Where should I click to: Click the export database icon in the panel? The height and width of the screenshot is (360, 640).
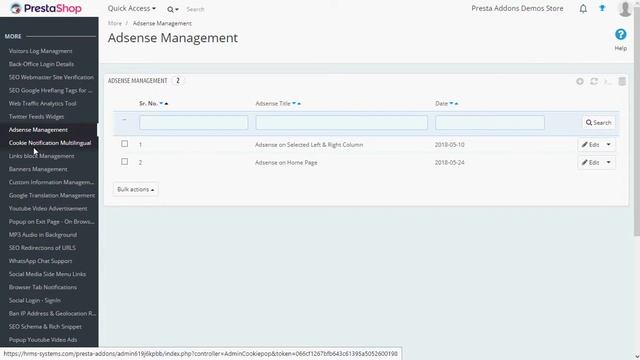[622, 81]
